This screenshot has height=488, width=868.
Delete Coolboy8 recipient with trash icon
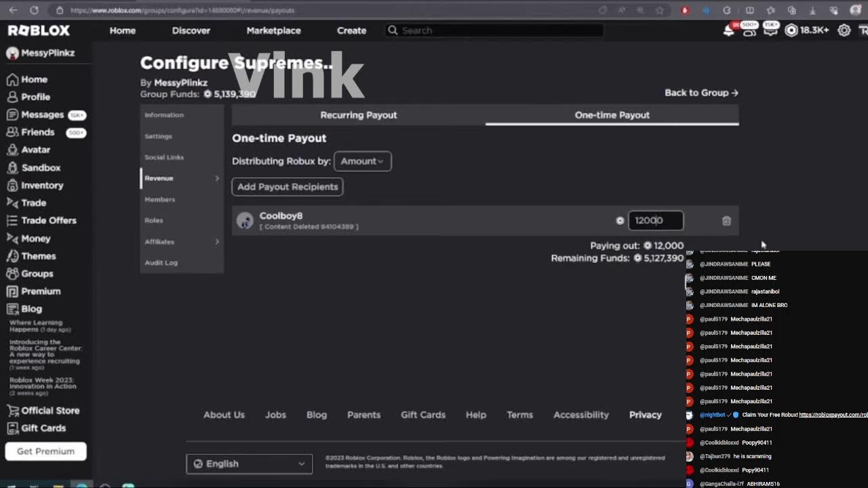point(726,220)
